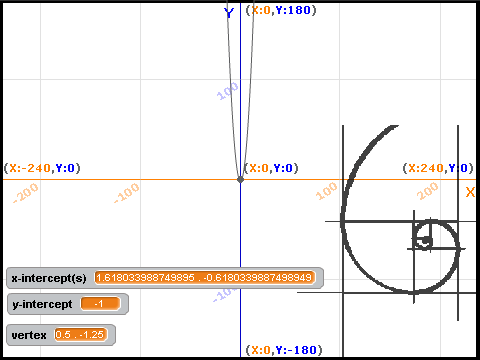Click the orange X axis letter
The height and width of the screenshot is (360, 480).
[x=470, y=192]
